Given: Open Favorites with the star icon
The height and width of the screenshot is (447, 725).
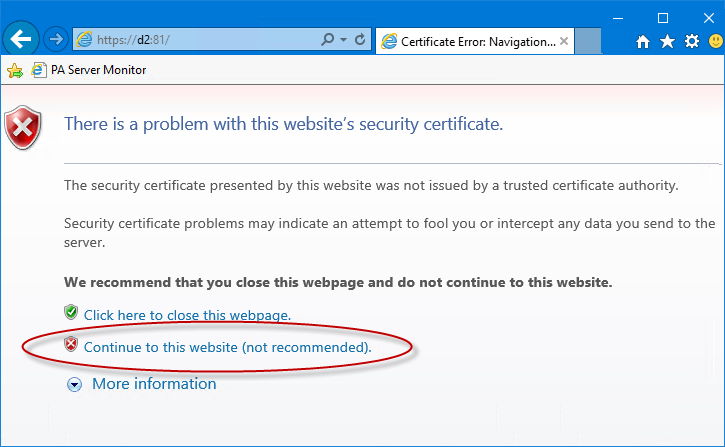Looking at the screenshot, I should click(667, 42).
